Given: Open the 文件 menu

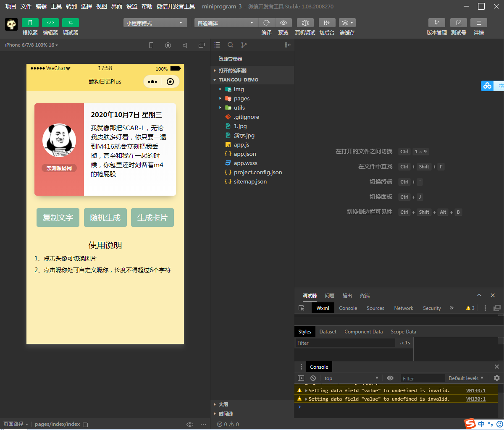Looking at the screenshot, I should 26,6.
